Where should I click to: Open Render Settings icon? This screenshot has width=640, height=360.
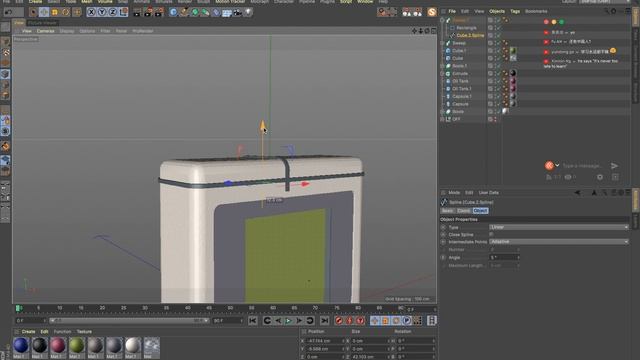coord(159,12)
